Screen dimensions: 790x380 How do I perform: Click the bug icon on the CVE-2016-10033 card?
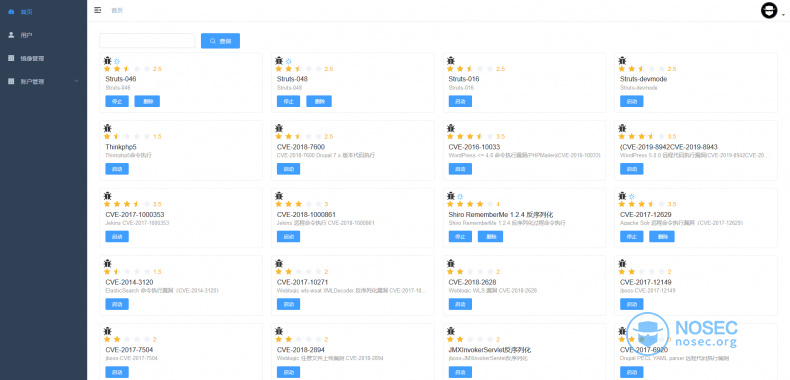(x=450, y=128)
